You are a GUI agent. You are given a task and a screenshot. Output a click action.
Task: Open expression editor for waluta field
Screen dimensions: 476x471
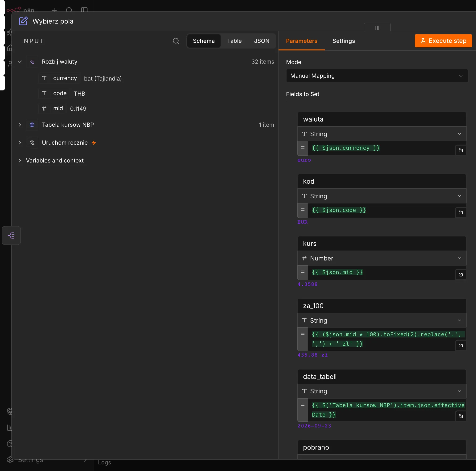pos(461,150)
